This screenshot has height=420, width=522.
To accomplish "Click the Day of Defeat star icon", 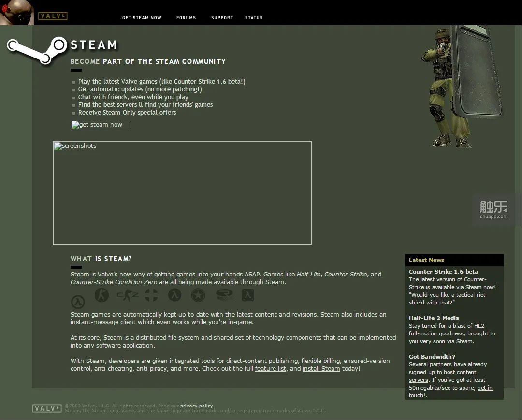I will tap(198, 295).
